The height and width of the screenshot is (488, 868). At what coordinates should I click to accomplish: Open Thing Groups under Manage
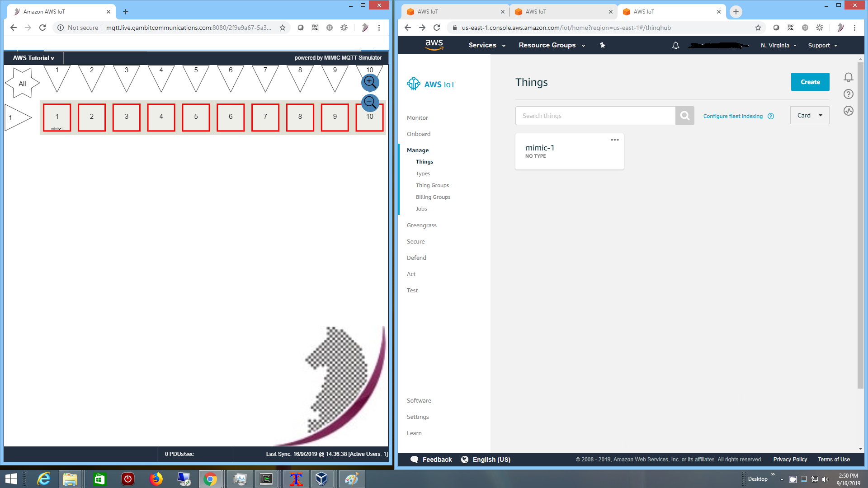tap(432, 185)
